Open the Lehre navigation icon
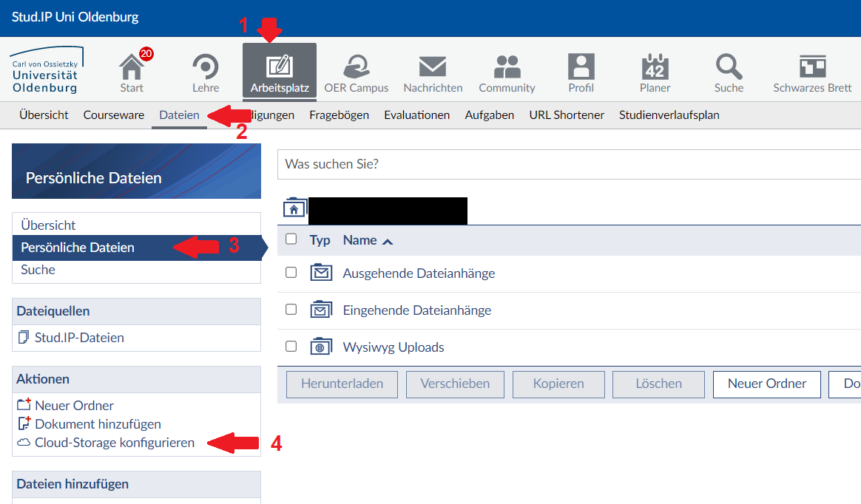 tap(206, 68)
